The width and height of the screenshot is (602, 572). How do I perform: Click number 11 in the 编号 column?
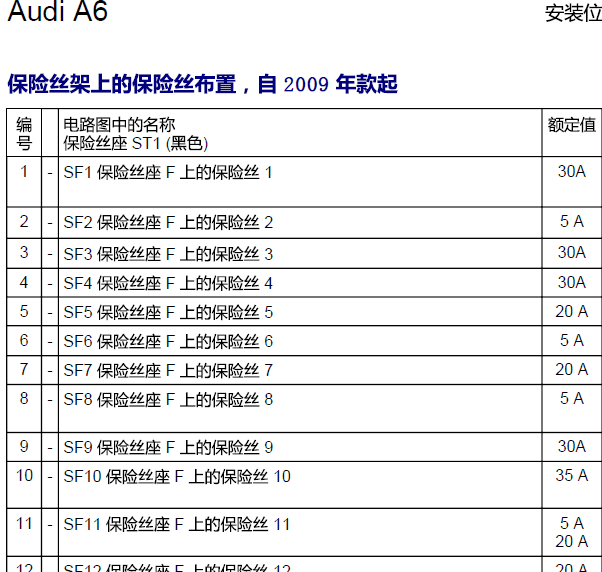pyautogui.click(x=24, y=524)
